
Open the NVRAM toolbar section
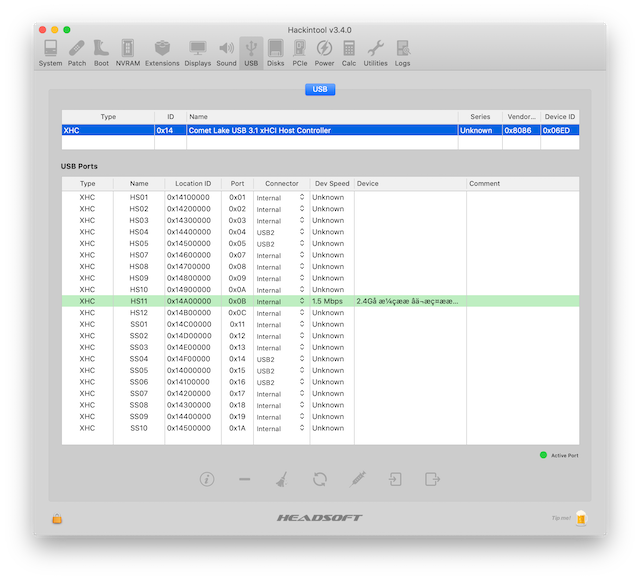click(x=128, y=53)
